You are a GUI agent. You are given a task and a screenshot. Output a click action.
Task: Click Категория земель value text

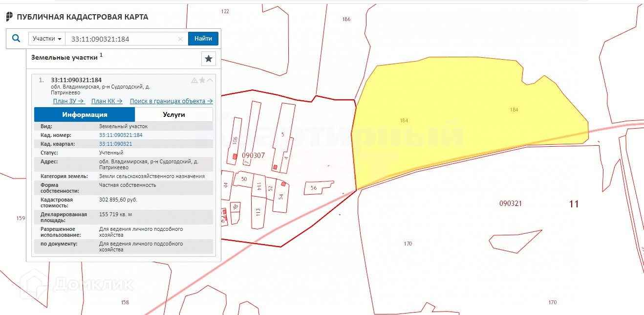[x=152, y=176]
